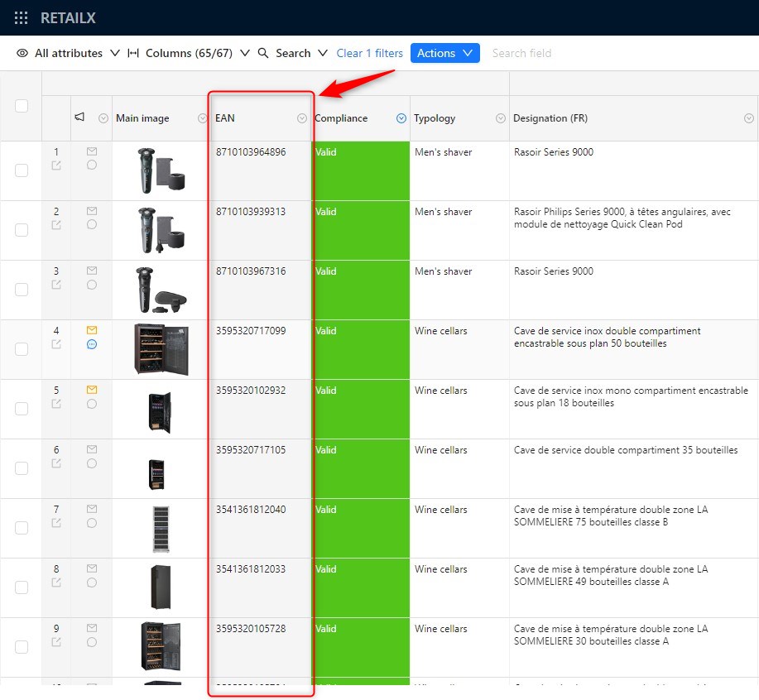Click the edit icon under row 1
Image resolution: width=759 pixels, height=700 pixels.
(56, 165)
